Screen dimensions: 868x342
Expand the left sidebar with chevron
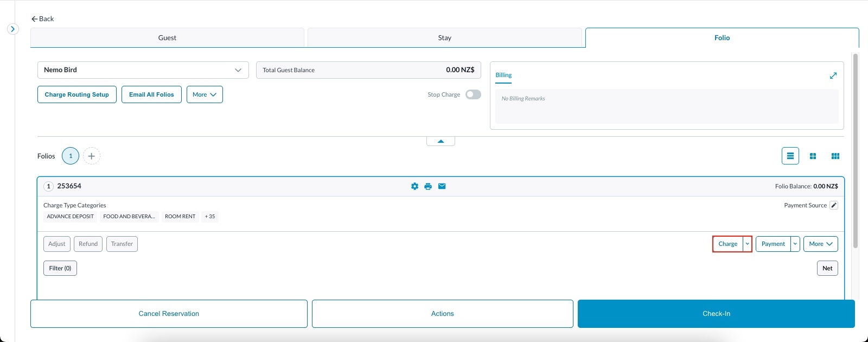coord(13,29)
